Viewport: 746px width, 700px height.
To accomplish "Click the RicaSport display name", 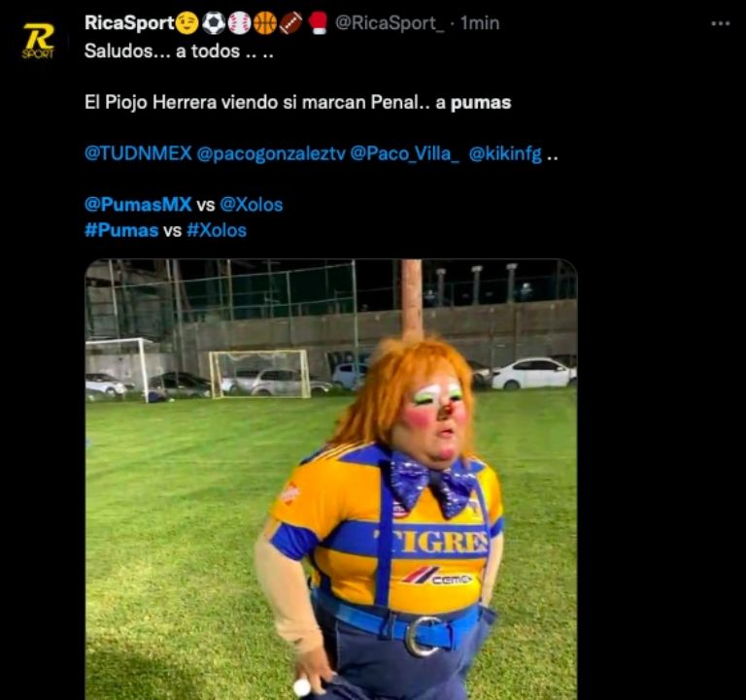I will click(128, 23).
